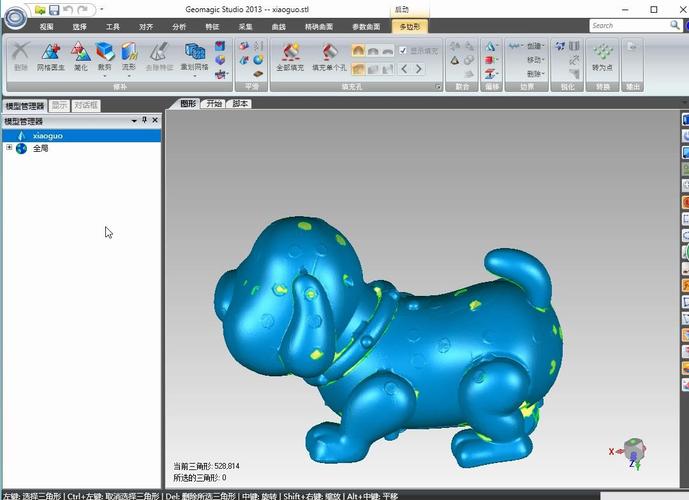Click the blue sharpen wizard icon
The height and width of the screenshot is (500, 689).
pyautogui.click(x=560, y=46)
